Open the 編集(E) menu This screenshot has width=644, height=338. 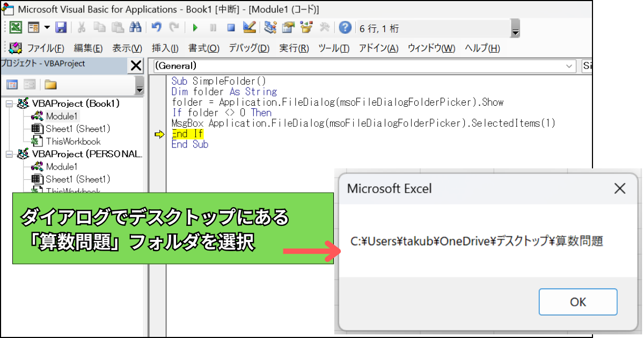[88, 48]
